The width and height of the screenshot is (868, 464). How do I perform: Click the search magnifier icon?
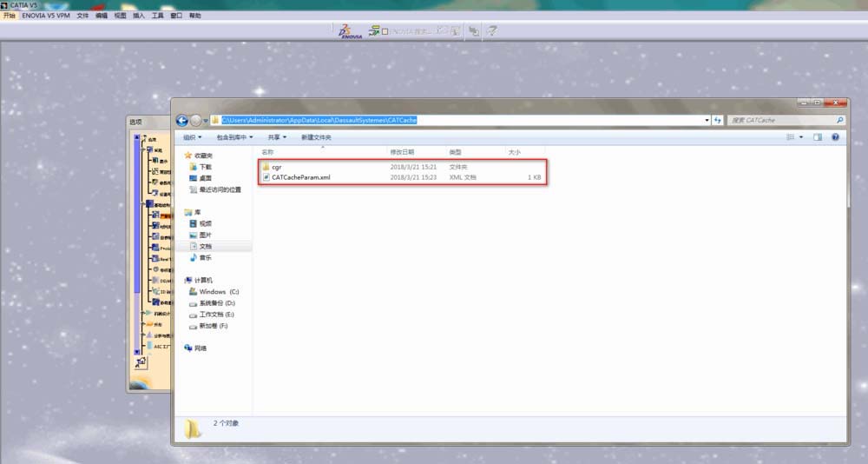point(839,120)
